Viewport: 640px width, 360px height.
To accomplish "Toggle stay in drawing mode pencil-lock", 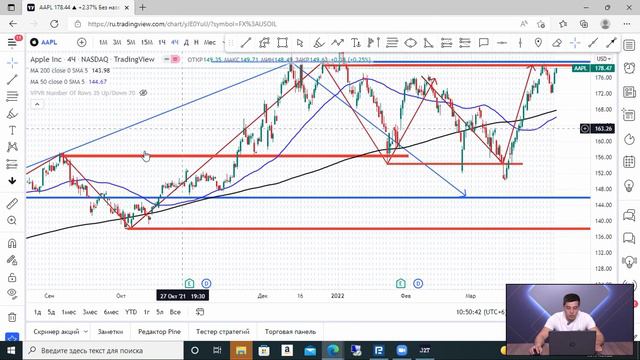I will [12, 260].
